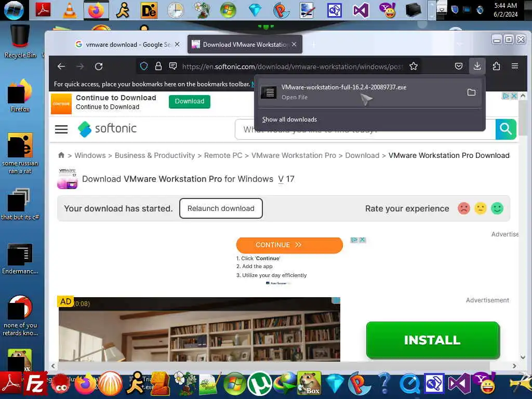Go back with the browser back arrow
Screen dimensions: 532x399
61,66
